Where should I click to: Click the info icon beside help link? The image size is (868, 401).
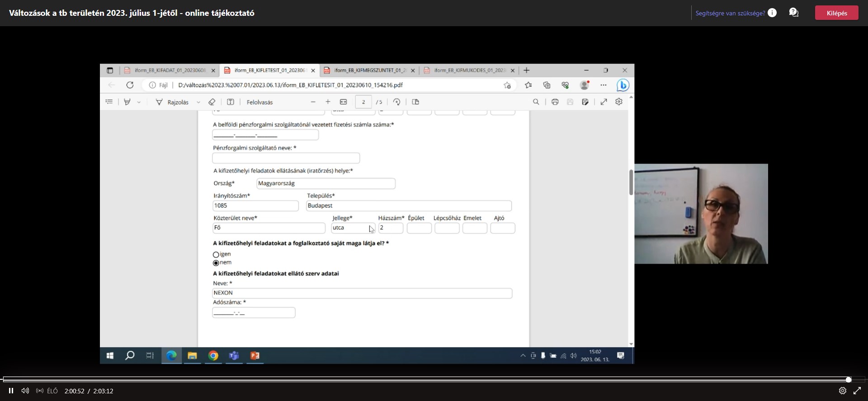(772, 13)
